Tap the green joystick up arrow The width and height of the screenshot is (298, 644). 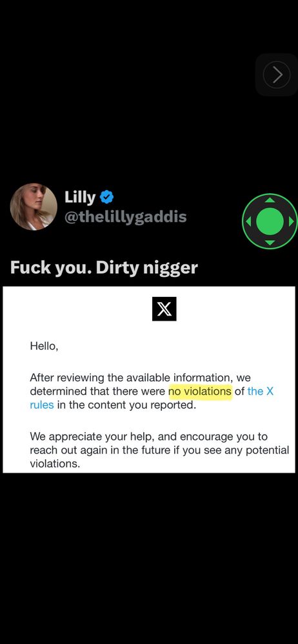point(270,200)
